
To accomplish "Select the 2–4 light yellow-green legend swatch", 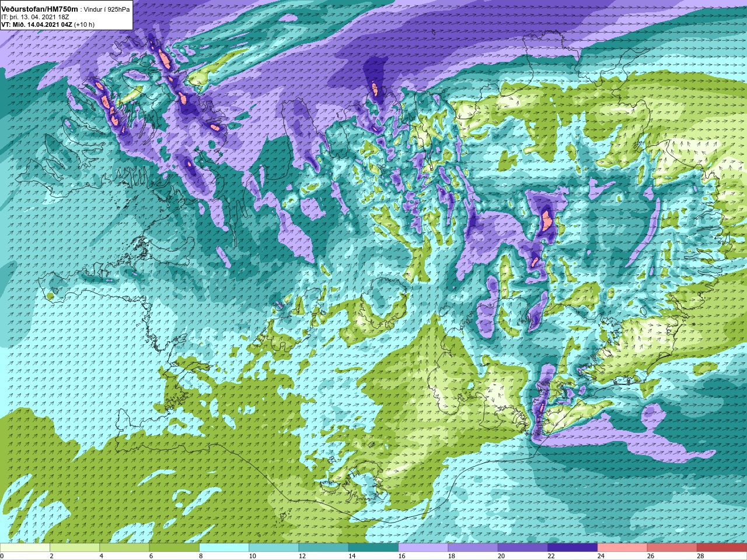I will (x=75, y=548).
